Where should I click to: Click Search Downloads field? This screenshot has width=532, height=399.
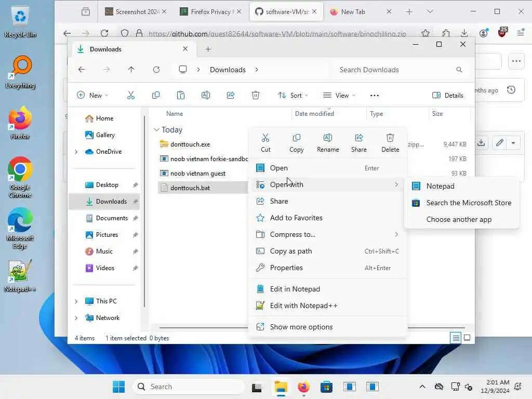tap(401, 70)
